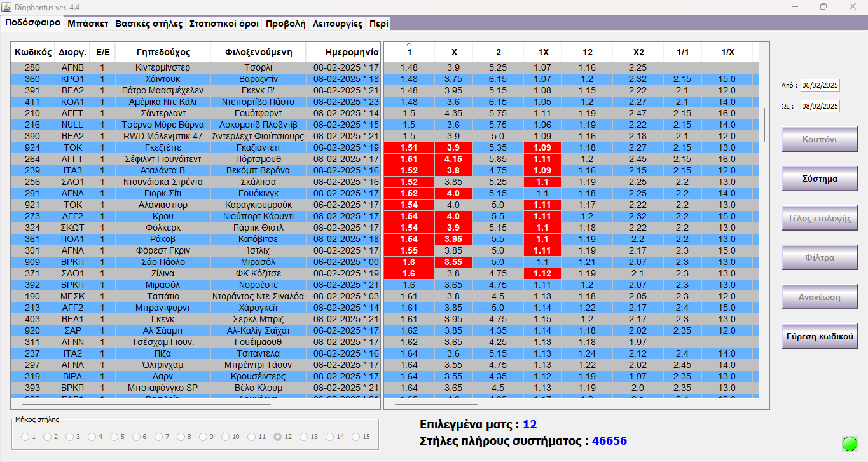Screen dimensions: 868x462
Task: Click the horizontal scrollbar under the matches table
Action: tap(146, 404)
